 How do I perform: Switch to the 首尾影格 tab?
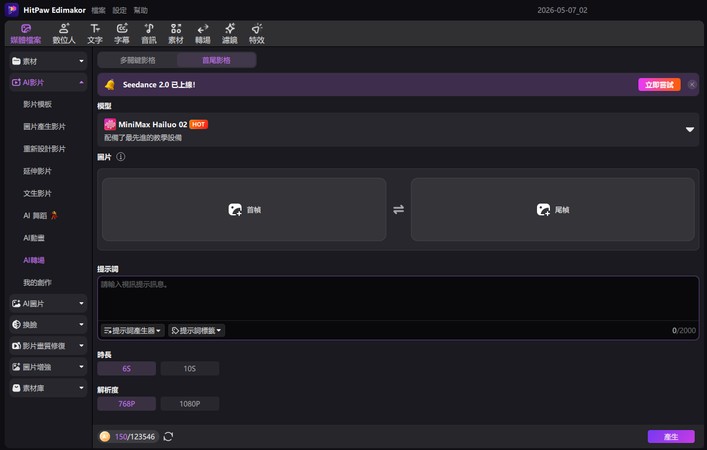[x=216, y=60]
